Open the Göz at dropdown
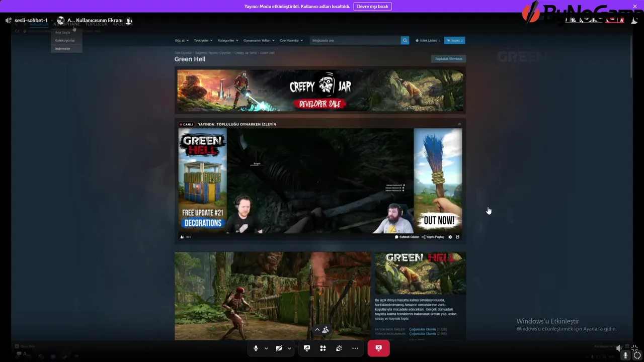This screenshot has width=644, height=362. click(181, 40)
